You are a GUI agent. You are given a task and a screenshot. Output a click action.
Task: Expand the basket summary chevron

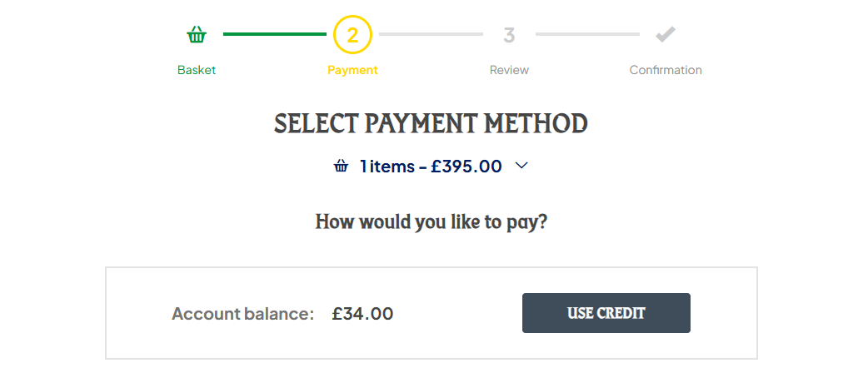click(x=521, y=166)
